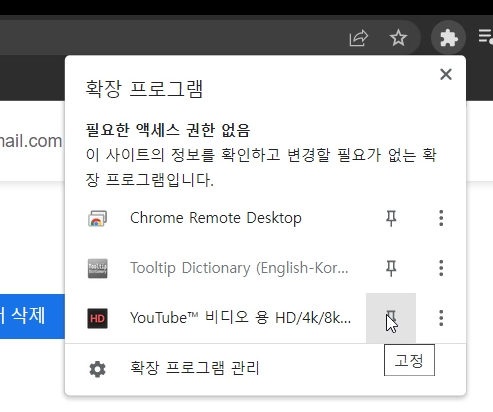Open more options for Tooltip Dictionary

tap(441, 268)
